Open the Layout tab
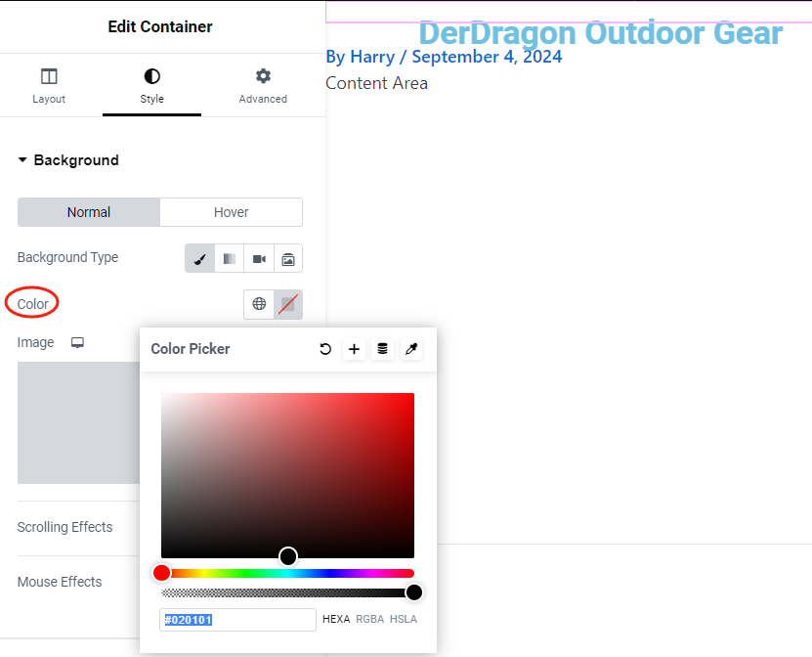Viewport: 812px width, 657px height. pos(49,86)
